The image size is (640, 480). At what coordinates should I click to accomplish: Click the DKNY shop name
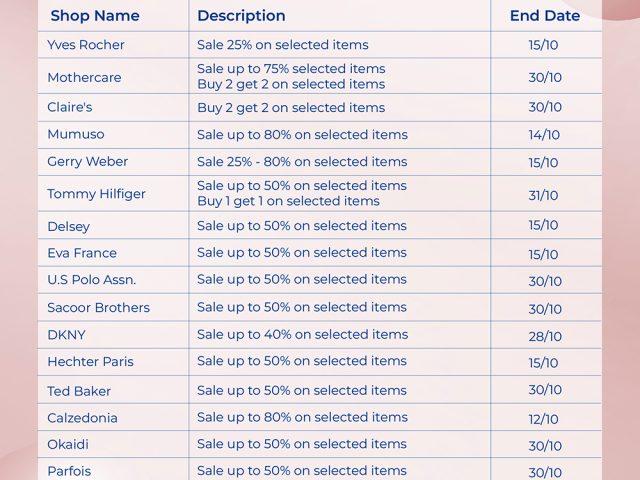point(66,335)
